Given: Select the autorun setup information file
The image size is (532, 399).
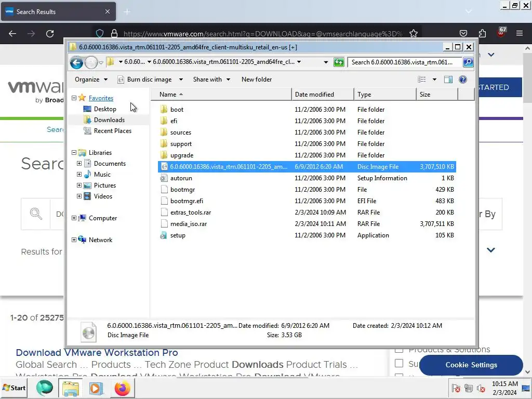Looking at the screenshot, I should pyautogui.click(x=307, y=178).
